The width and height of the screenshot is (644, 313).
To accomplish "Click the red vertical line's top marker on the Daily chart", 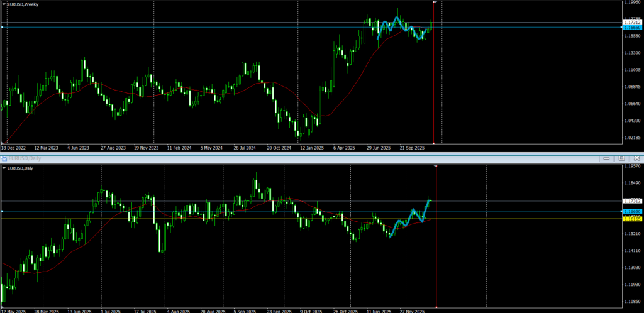I will (436, 165).
